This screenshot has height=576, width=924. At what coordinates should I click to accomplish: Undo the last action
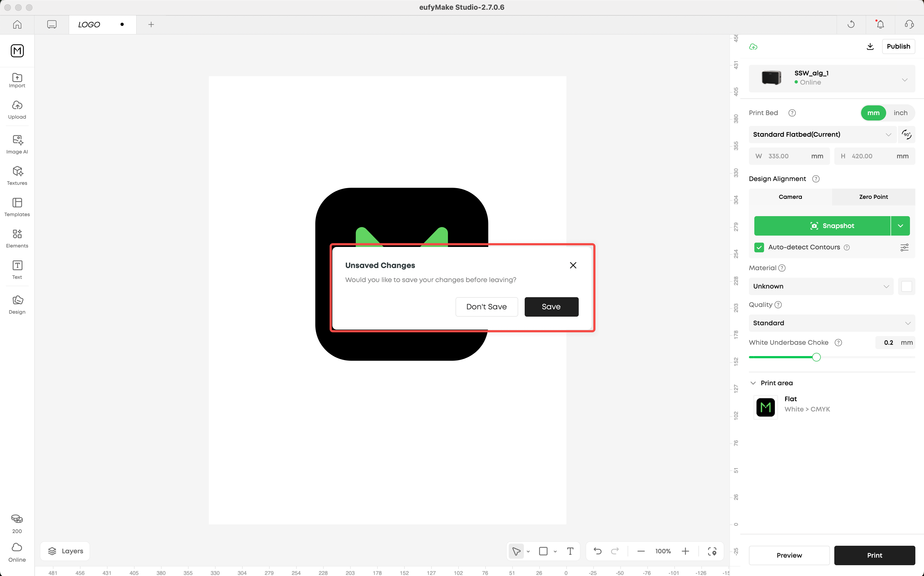(x=597, y=551)
